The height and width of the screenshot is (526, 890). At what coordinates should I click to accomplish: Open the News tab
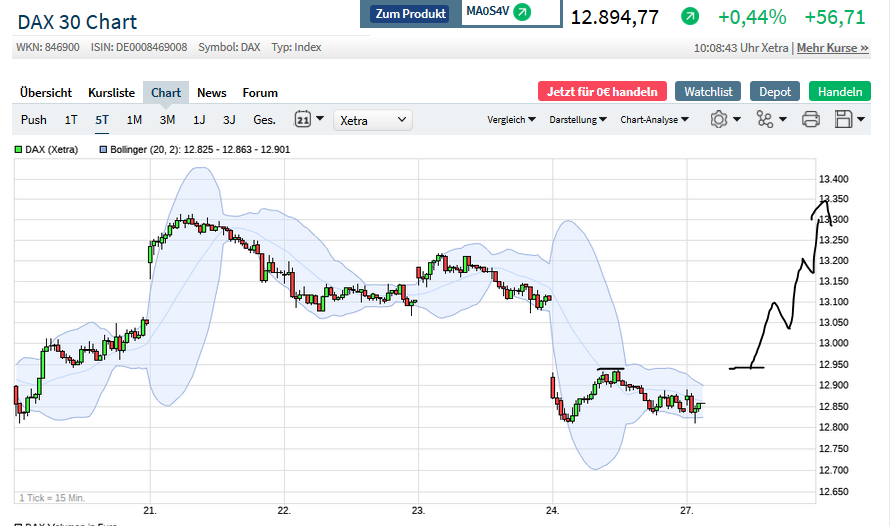click(212, 92)
